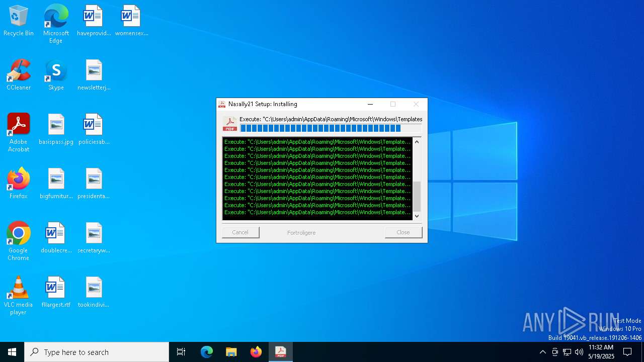Select the tookindivi... image file icon
The height and width of the screenshot is (362, 644).
pos(94,292)
